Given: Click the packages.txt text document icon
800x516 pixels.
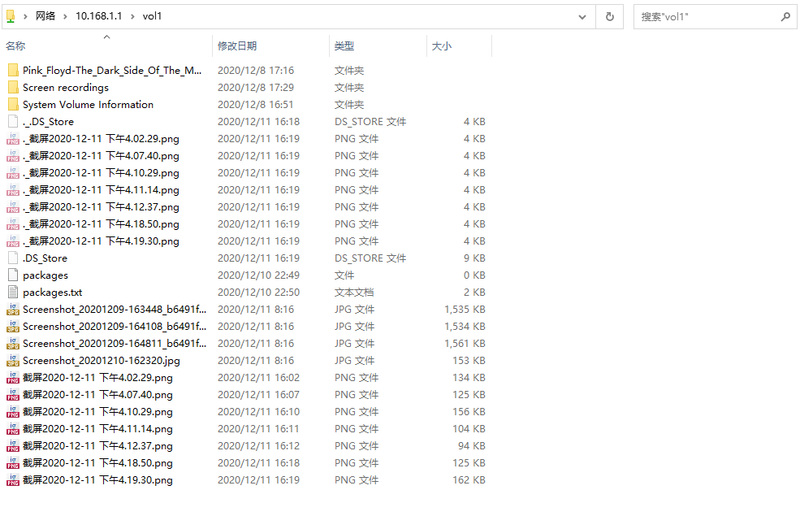Looking at the screenshot, I should coord(13,292).
